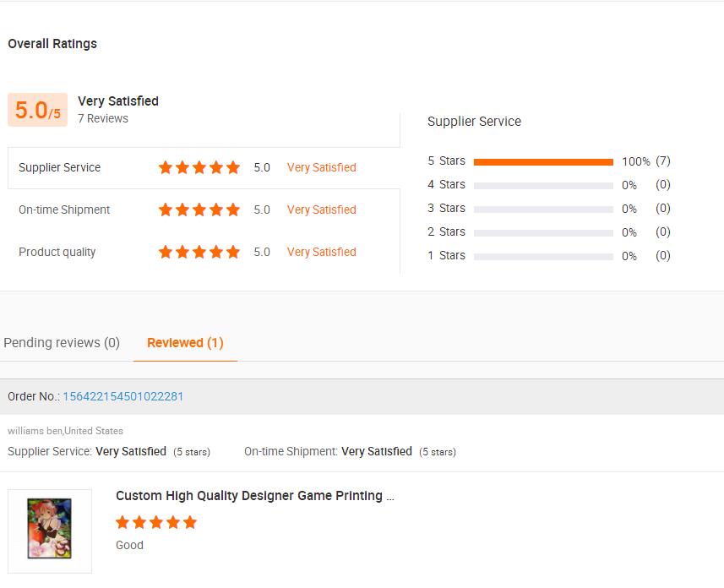Open order number 156422154501022281 link
724x588 pixels.
click(x=122, y=396)
